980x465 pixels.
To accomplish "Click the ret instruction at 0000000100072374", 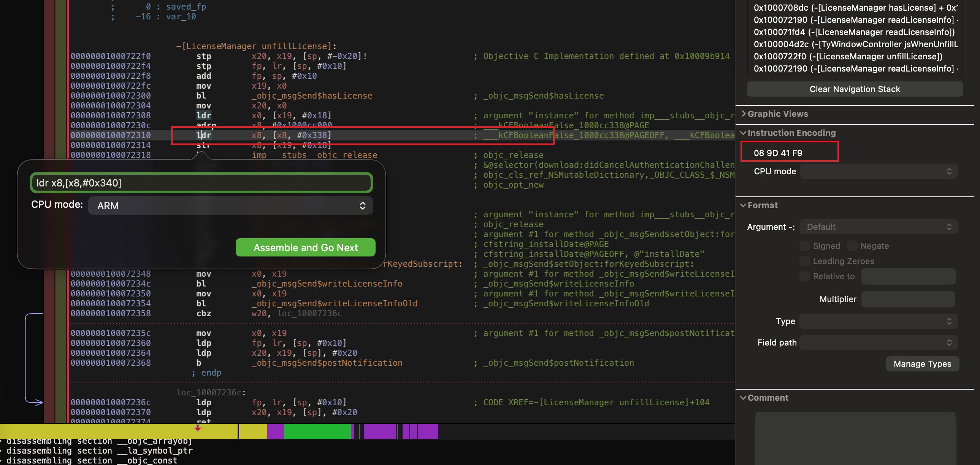I will coord(203,420).
